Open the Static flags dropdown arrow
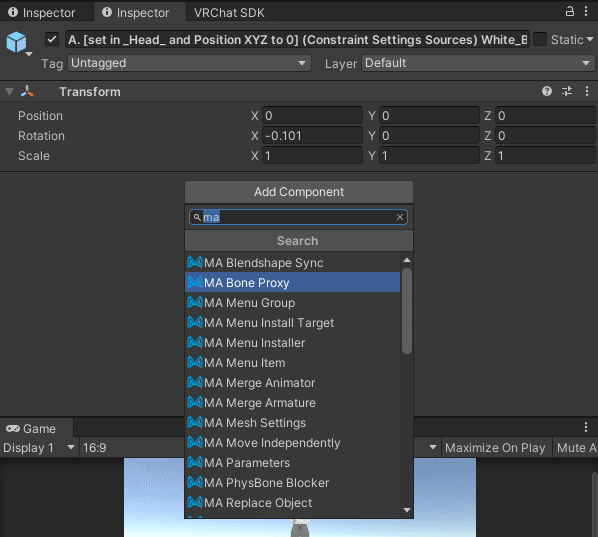598x537 pixels. [590, 39]
